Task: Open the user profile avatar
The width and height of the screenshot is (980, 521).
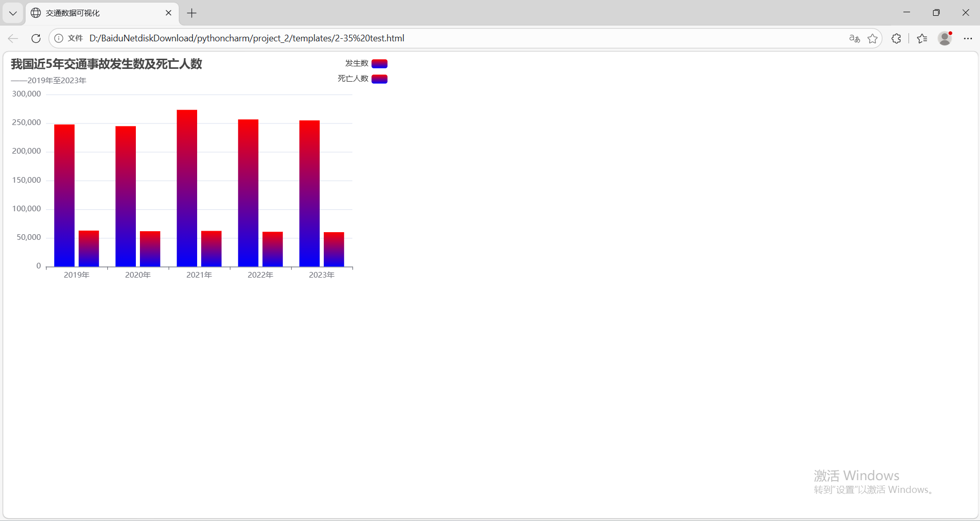Action: tap(945, 38)
